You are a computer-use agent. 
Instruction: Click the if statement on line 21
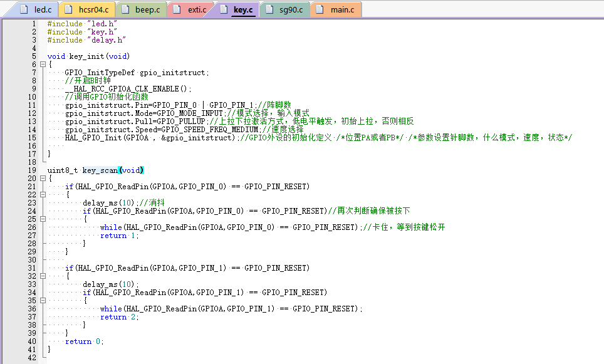187,187
